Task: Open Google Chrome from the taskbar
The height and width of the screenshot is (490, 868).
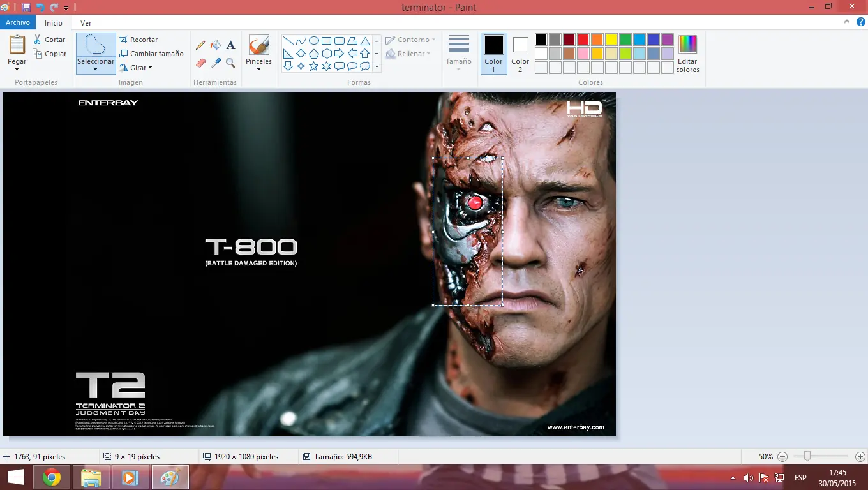Action: 52,477
